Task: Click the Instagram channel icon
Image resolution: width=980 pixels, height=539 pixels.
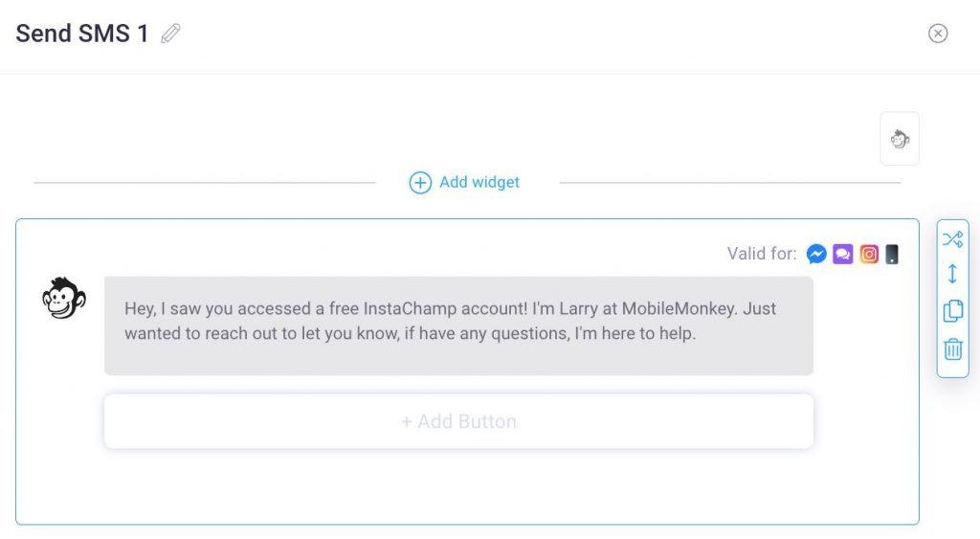Action: [869, 254]
